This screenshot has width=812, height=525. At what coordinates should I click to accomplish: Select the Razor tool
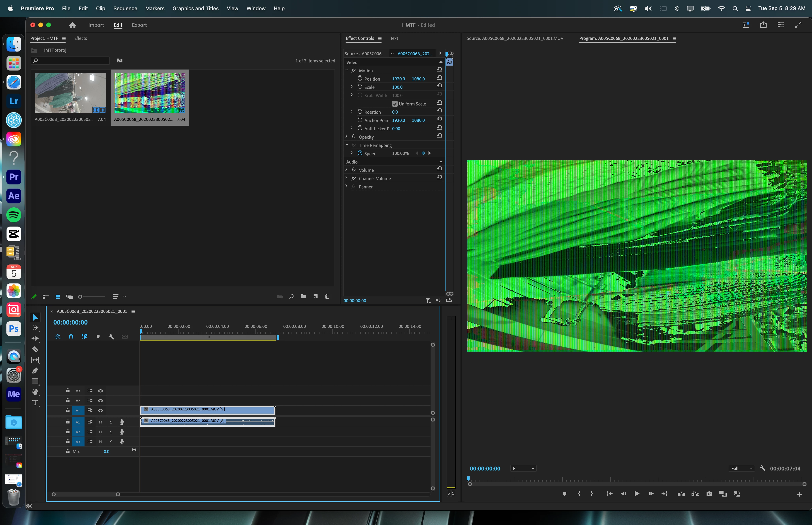pos(35,349)
